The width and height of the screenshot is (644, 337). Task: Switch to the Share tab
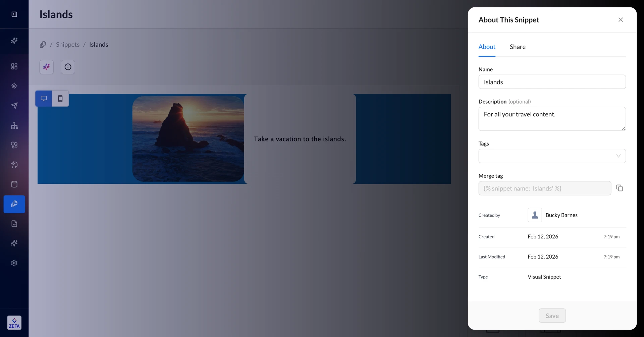517,47
